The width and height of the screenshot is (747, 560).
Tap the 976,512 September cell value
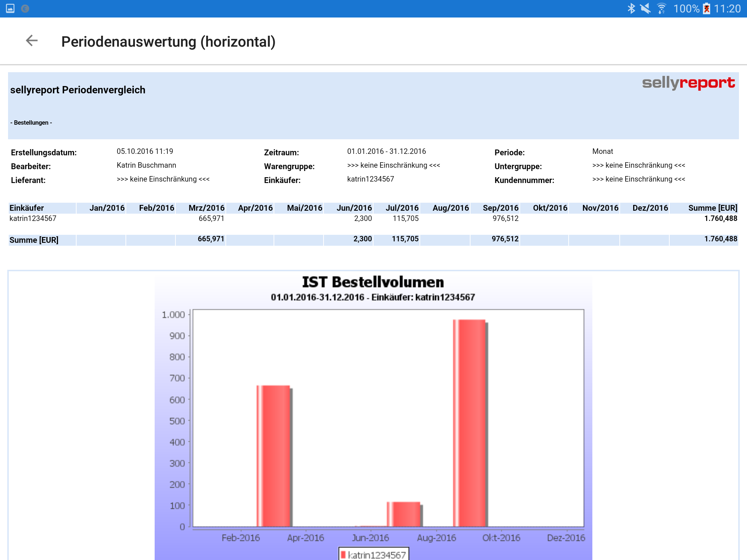(x=505, y=218)
